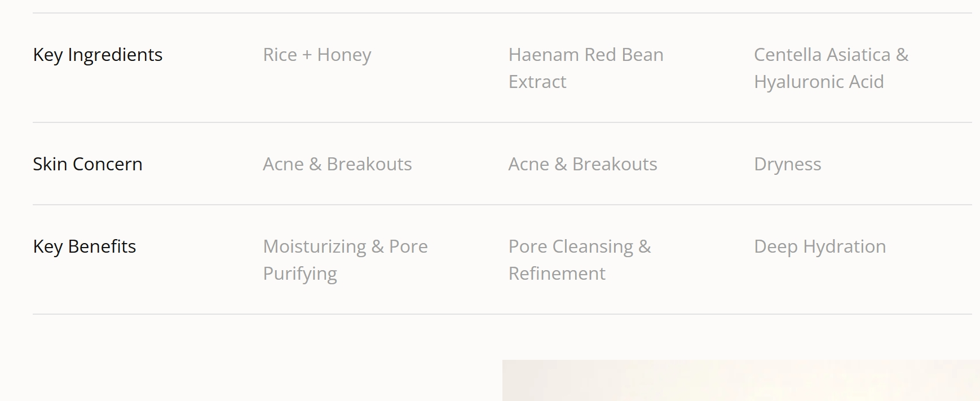Click the Skin Concern row label

coord(87,164)
